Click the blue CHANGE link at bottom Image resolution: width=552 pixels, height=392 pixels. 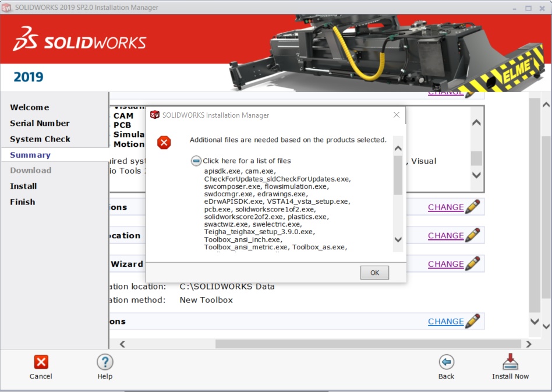445,322
